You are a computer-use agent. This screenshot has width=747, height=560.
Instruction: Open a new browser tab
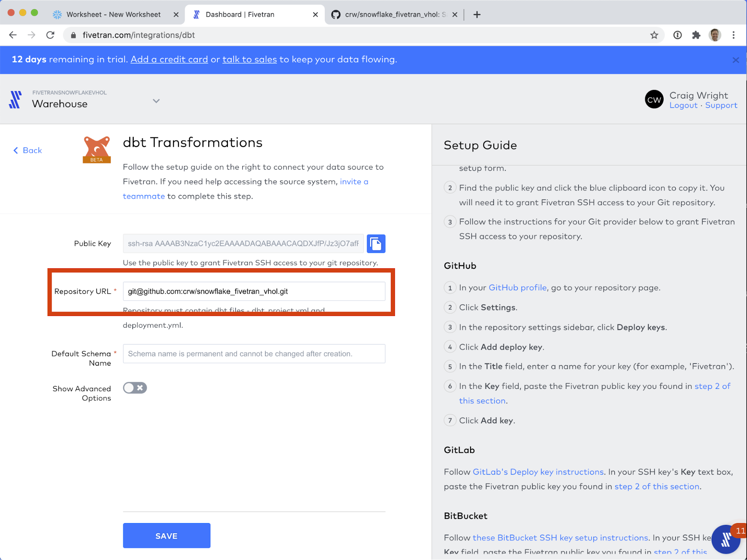tap(477, 15)
